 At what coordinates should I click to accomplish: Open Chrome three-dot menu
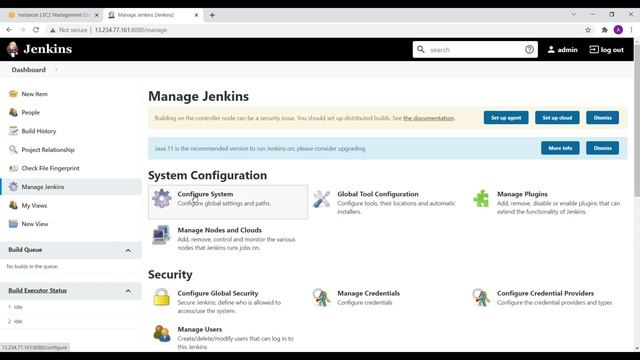(x=631, y=30)
